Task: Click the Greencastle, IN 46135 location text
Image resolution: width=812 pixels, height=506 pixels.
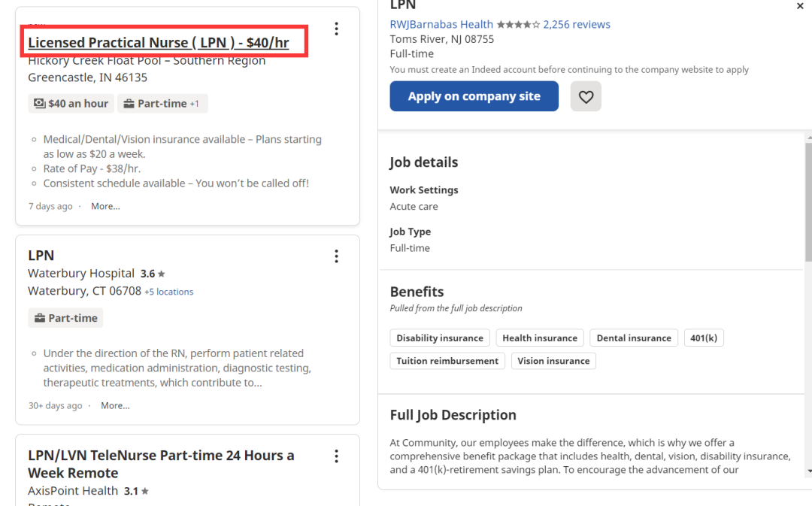Action: click(x=87, y=77)
